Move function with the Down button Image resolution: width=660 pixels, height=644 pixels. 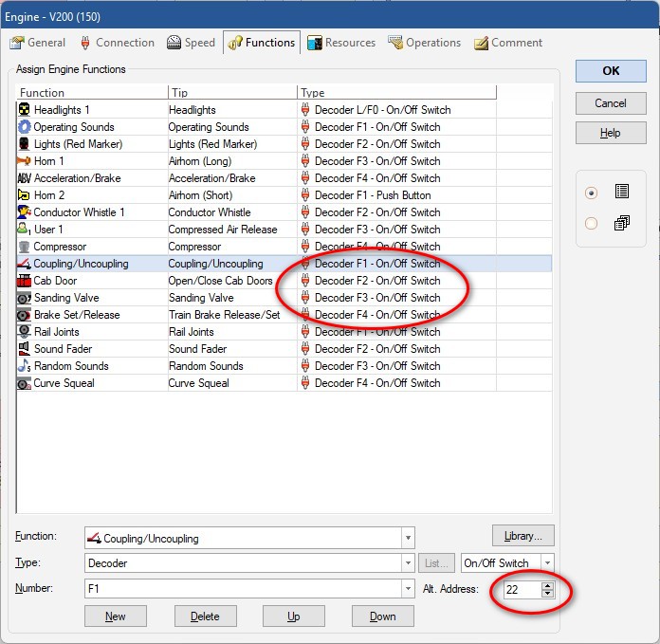click(383, 616)
